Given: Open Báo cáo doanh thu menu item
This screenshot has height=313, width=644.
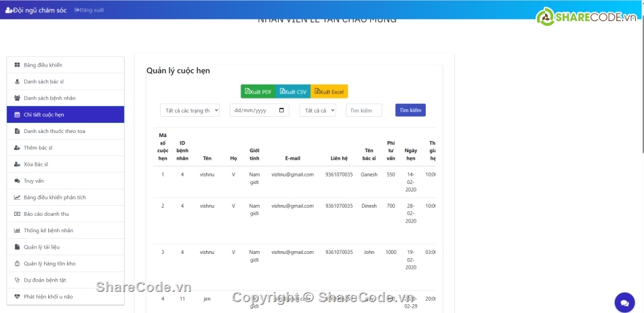Looking at the screenshot, I should click(x=65, y=214).
